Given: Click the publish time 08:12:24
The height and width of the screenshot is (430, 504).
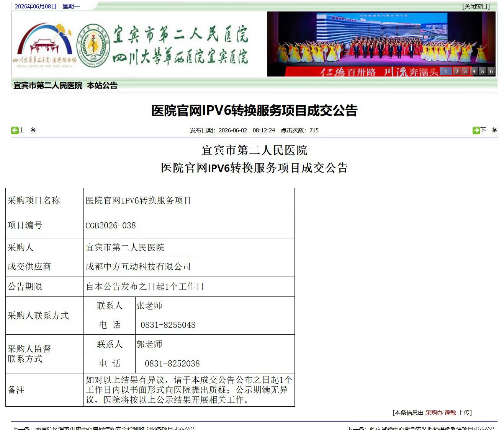Looking at the screenshot, I should click(264, 130).
